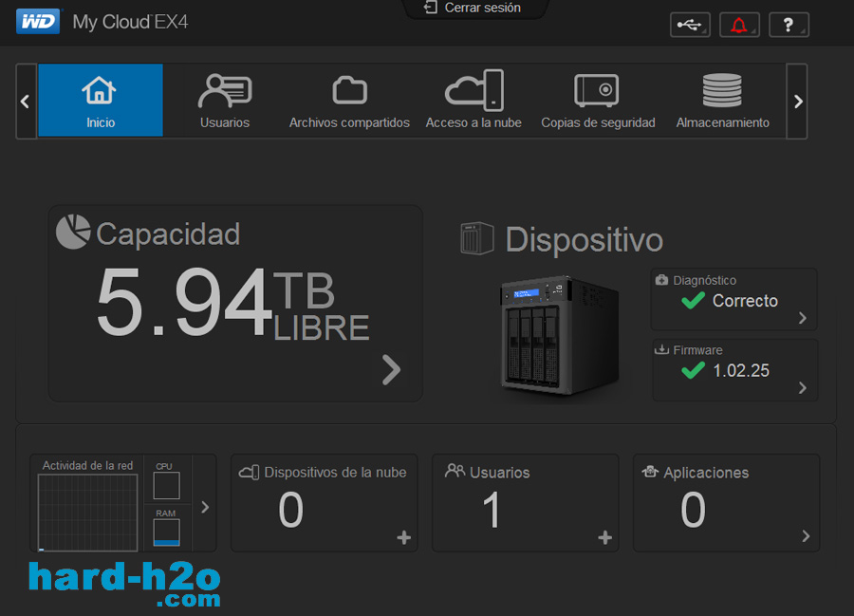
Task: Click the My Cloud EX4 device image
Action: click(559, 336)
